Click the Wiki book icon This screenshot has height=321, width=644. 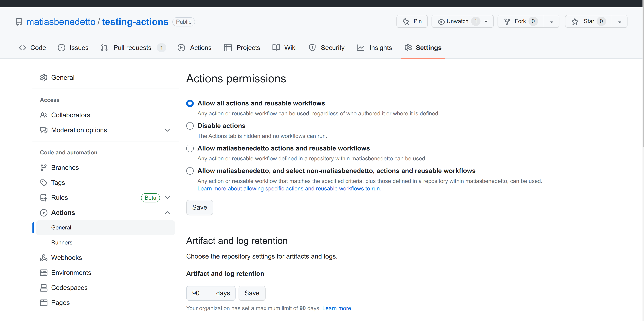[x=276, y=47]
